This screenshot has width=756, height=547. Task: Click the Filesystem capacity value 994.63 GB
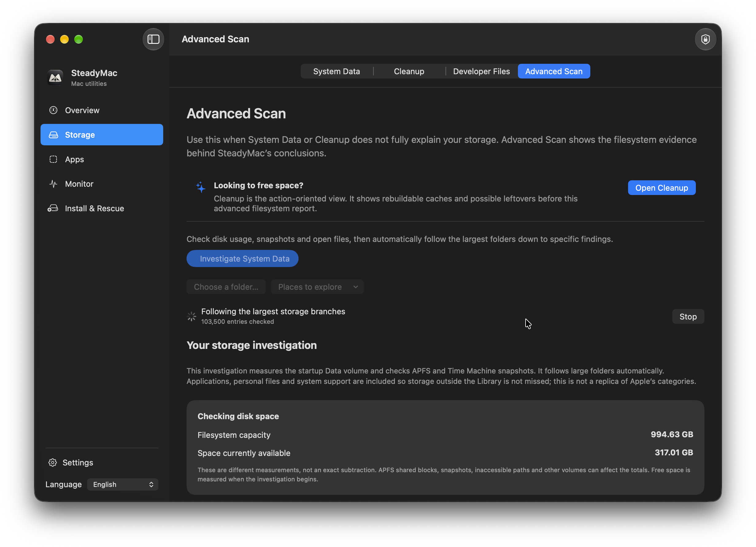point(672,434)
